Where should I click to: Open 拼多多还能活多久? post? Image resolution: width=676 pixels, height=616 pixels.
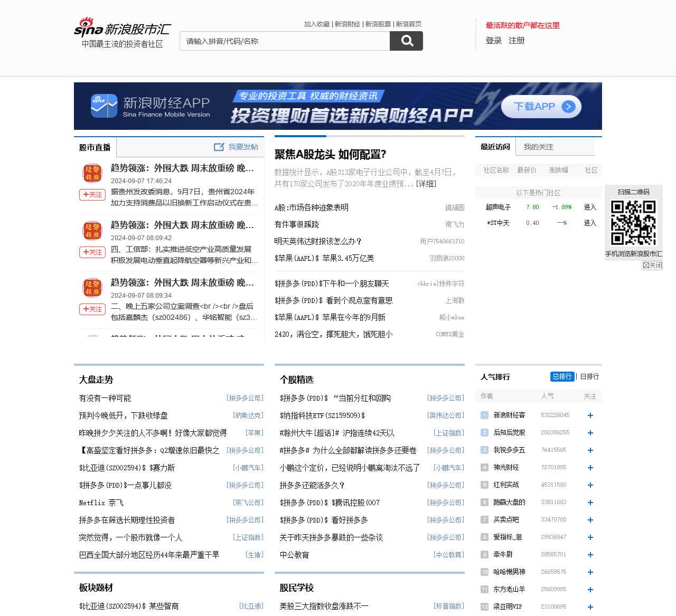click(x=312, y=486)
